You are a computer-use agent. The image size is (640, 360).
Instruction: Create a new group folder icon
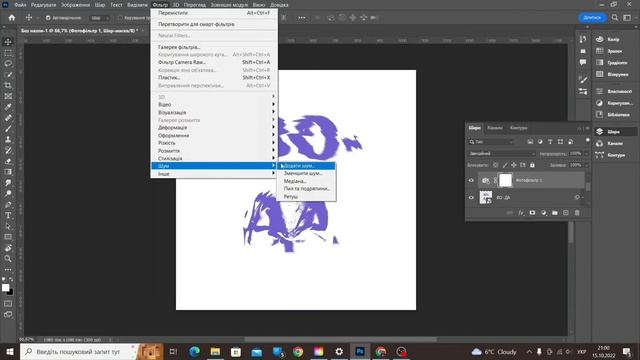[555, 213]
